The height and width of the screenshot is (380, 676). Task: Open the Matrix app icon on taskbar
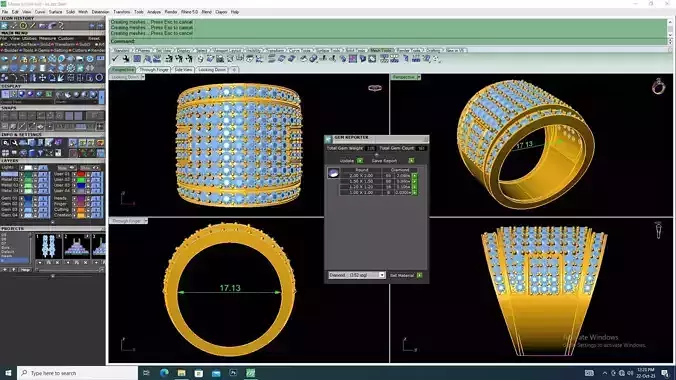[x=250, y=373]
